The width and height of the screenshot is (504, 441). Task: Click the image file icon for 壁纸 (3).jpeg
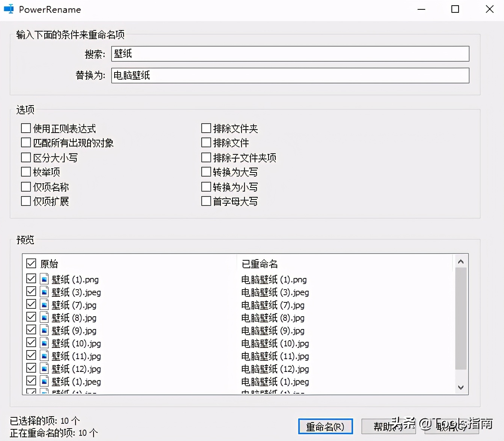pos(44,292)
